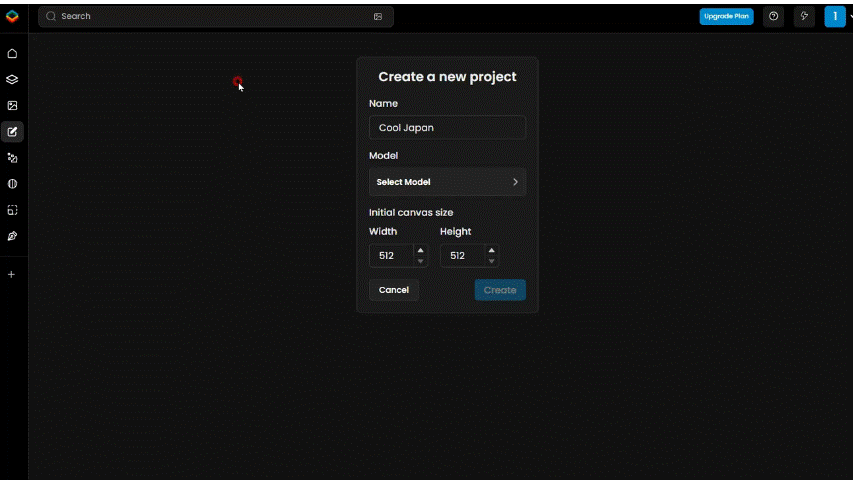Increase the Height with up arrow
The image size is (853, 480).
pyautogui.click(x=491, y=250)
